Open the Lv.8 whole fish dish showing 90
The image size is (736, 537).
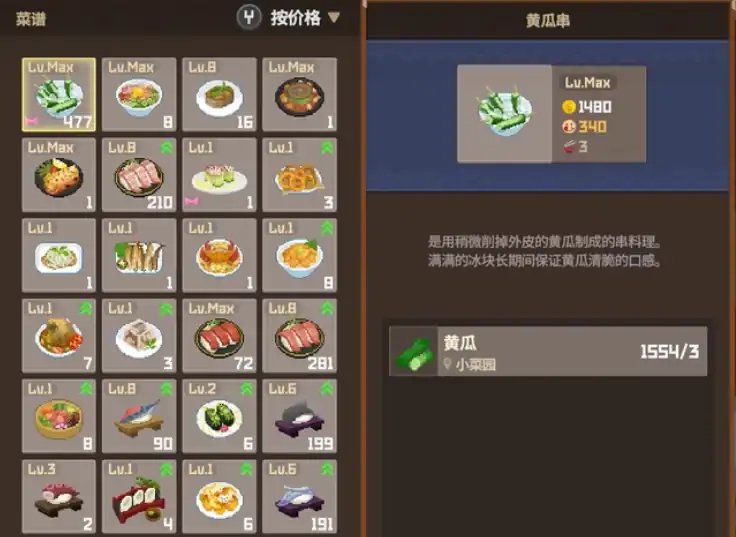click(x=139, y=415)
